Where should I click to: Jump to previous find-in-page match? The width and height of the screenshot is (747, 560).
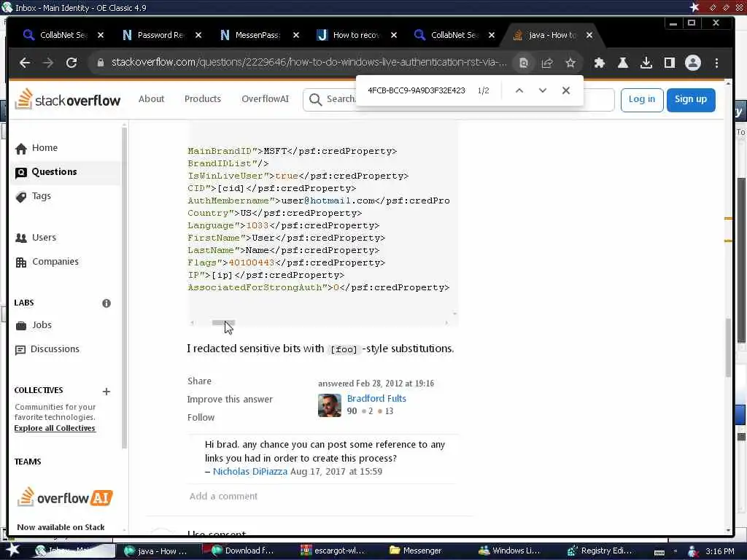coord(519,90)
